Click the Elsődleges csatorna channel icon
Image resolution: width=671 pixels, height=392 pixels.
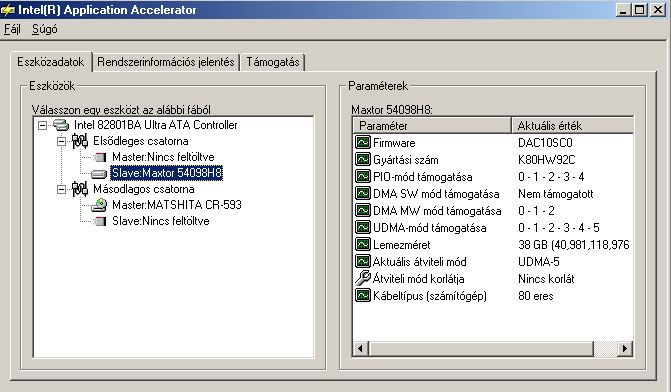point(80,141)
